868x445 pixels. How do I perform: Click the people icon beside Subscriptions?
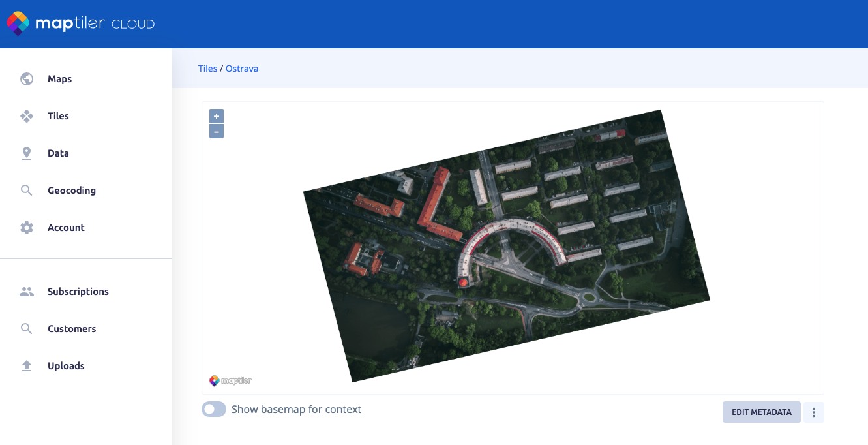click(27, 292)
